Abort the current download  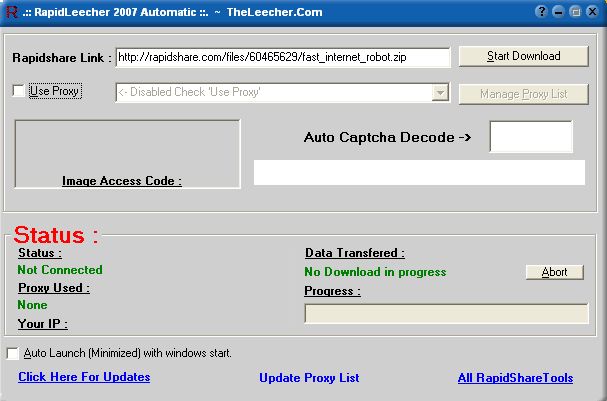[x=554, y=272]
